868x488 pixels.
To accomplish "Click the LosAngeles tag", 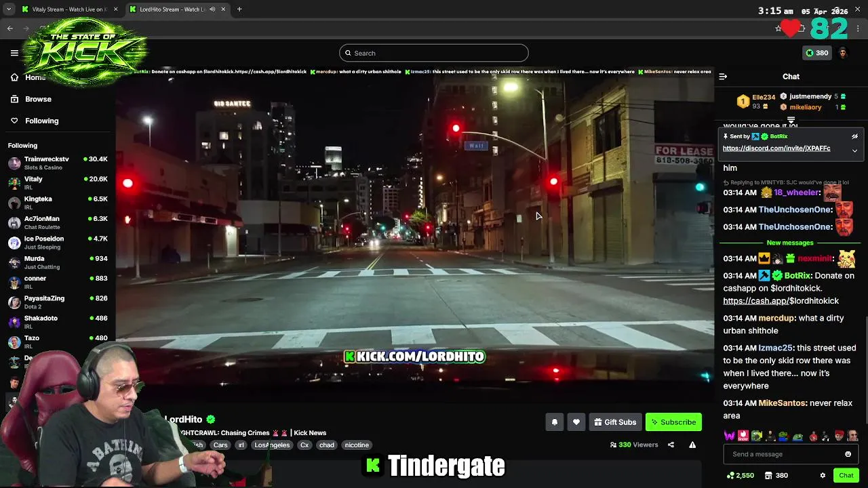I will click(x=272, y=445).
